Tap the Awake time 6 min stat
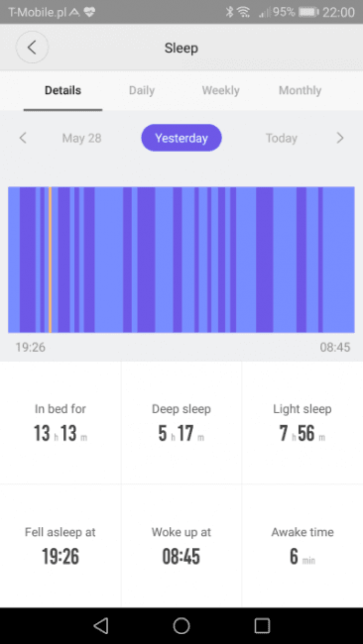 pyautogui.click(x=302, y=546)
